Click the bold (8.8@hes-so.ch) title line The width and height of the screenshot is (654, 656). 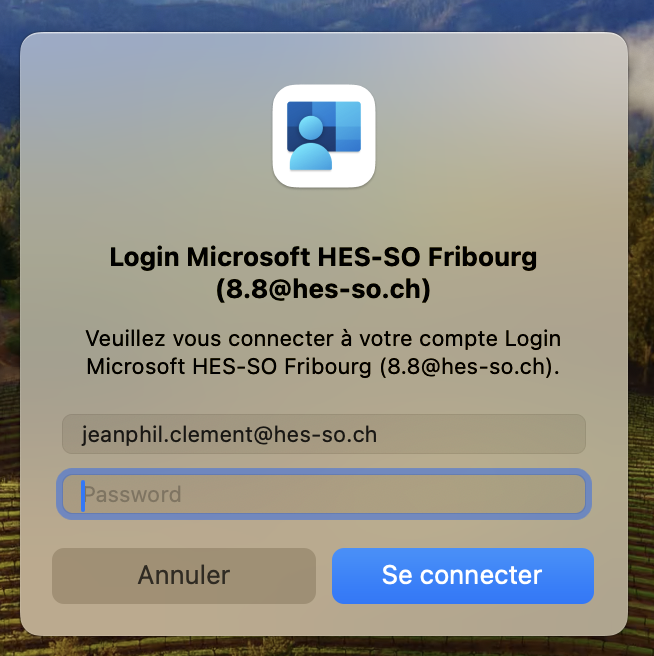tap(323, 289)
